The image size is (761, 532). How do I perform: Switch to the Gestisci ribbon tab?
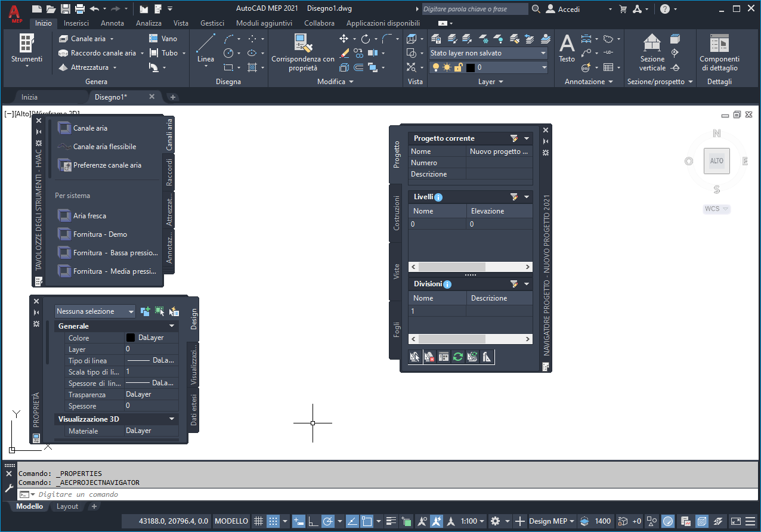pos(212,23)
